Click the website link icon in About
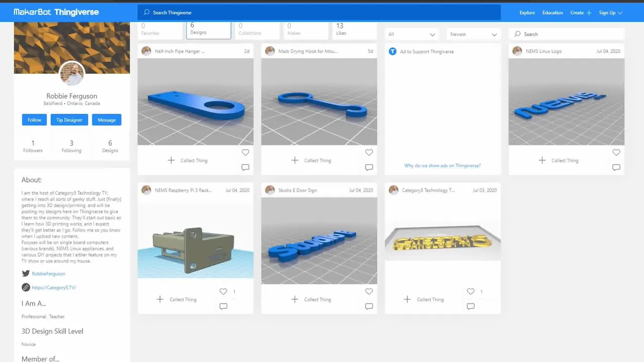The image size is (644, 362). tap(26, 288)
